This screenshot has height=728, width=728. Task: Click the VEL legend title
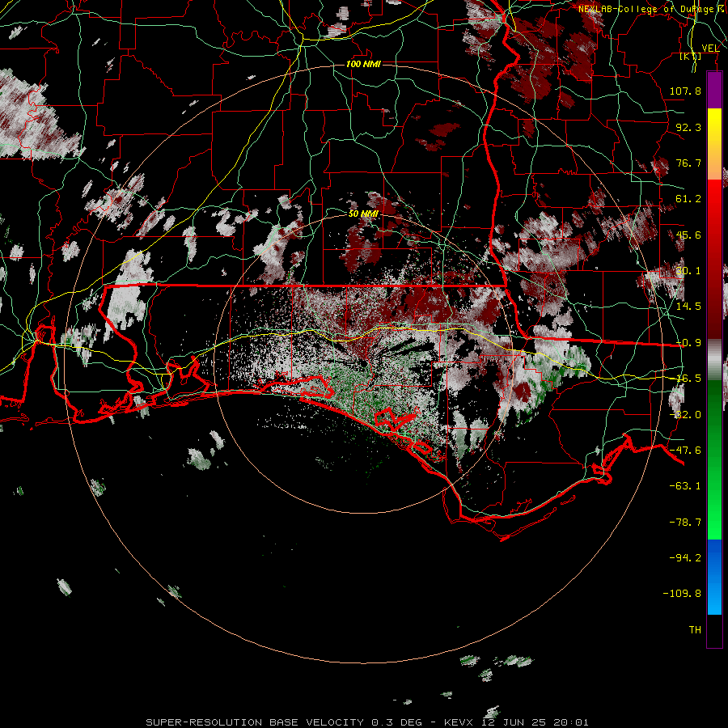click(x=711, y=48)
